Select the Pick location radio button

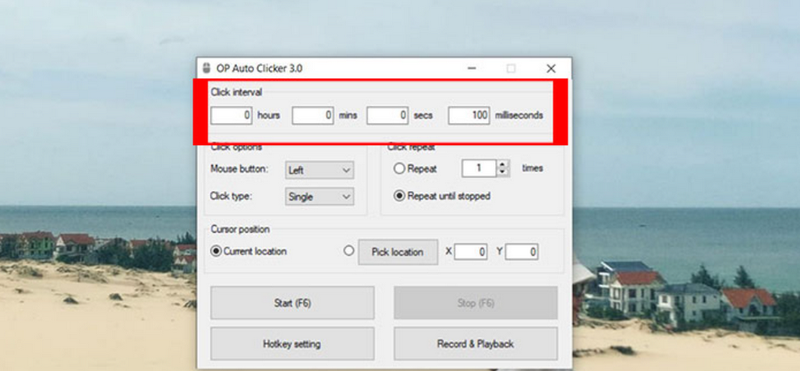349,251
